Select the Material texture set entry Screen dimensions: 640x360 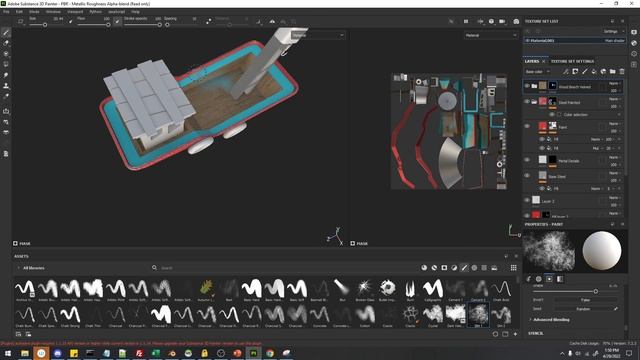click(x=574, y=40)
